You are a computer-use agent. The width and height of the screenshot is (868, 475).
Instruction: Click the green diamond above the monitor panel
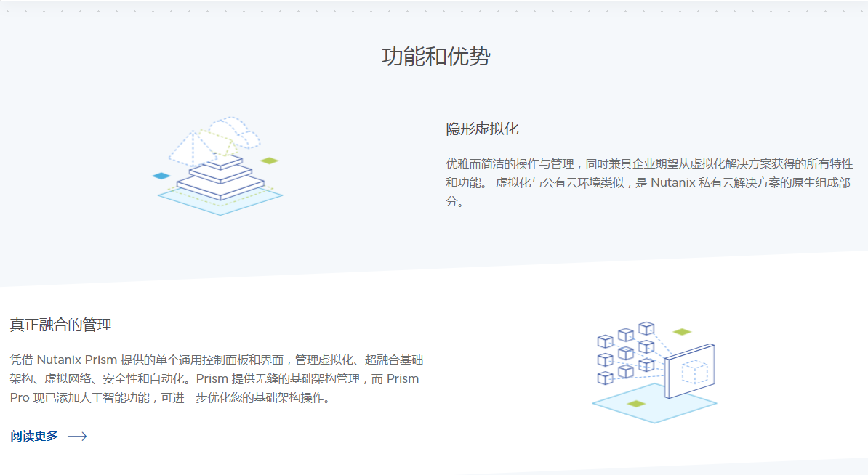[682, 332]
